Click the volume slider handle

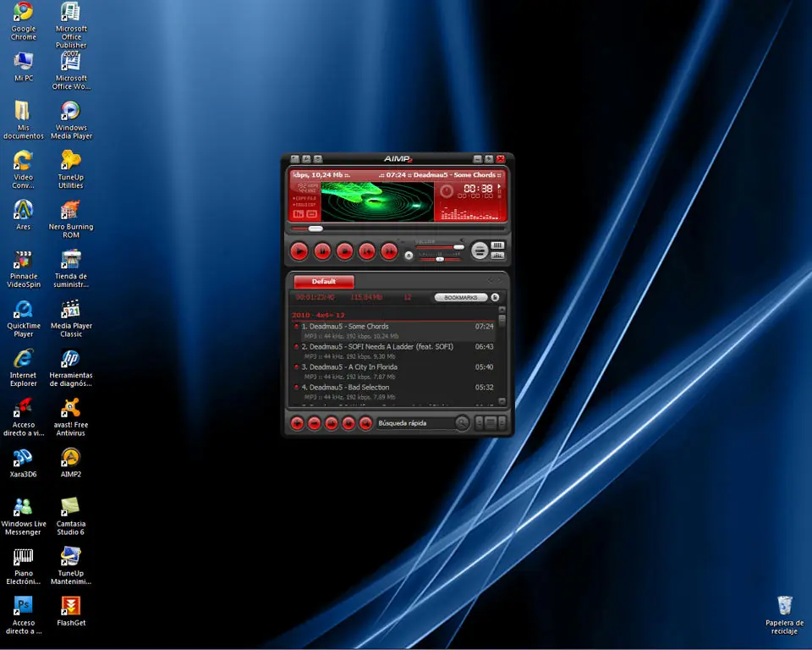click(458, 247)
